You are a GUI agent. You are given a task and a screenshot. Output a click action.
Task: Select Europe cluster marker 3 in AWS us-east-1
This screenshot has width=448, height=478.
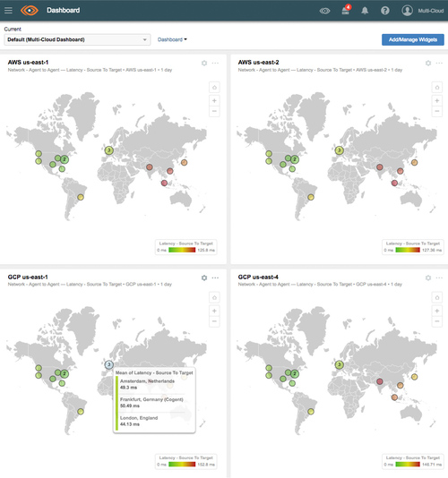tap(109, 150)
